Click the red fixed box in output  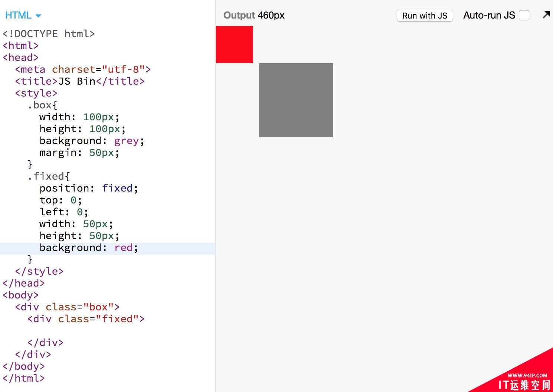235,45
